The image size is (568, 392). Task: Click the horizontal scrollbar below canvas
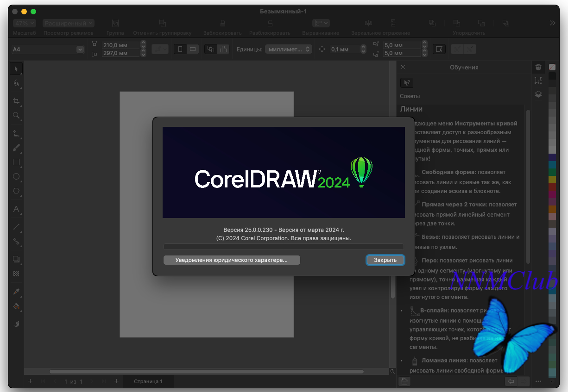click(206, 371)
